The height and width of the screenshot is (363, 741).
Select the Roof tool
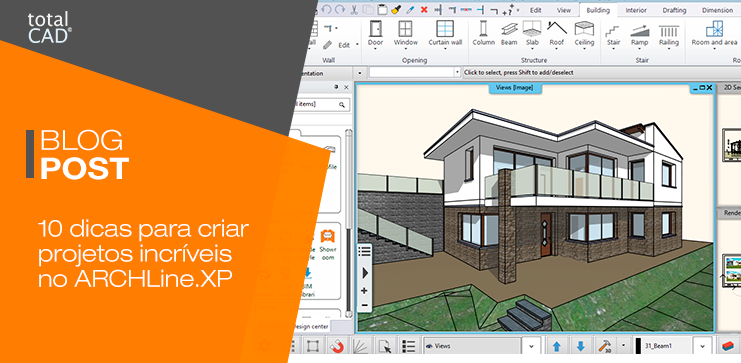click(557, 33)
